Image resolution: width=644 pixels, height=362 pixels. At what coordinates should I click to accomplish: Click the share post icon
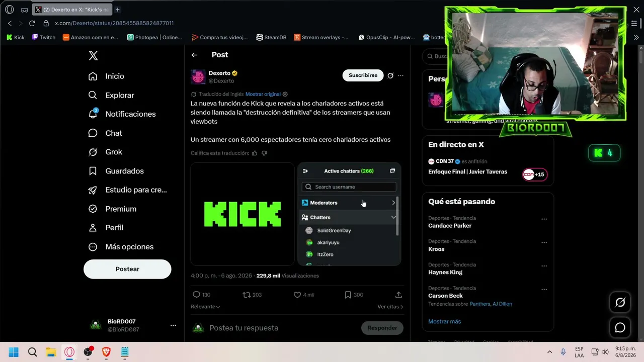tap(398, 295)
